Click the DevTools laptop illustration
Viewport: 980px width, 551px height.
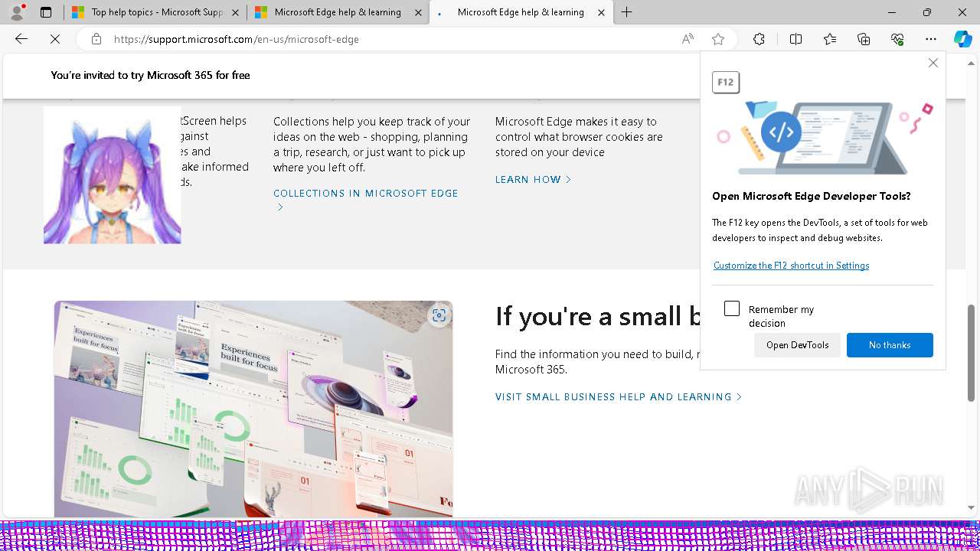825,137
